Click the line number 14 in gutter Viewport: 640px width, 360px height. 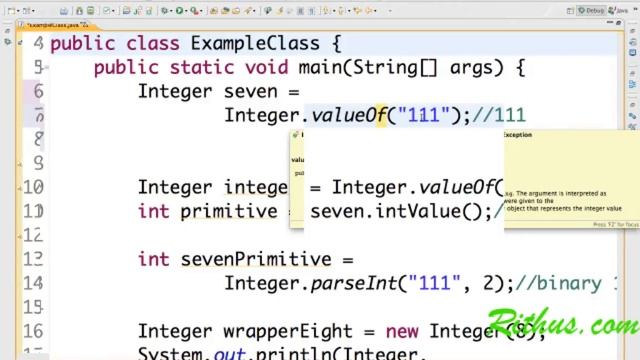click(x=33, y=283)
